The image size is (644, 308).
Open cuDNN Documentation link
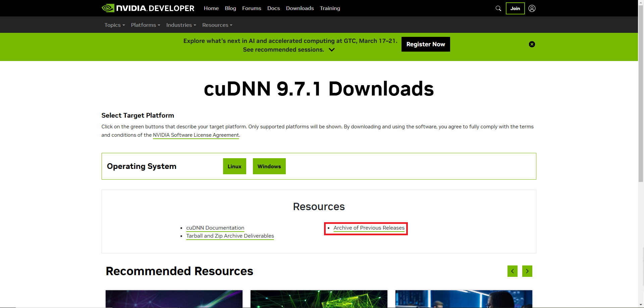tap(215, 228)
